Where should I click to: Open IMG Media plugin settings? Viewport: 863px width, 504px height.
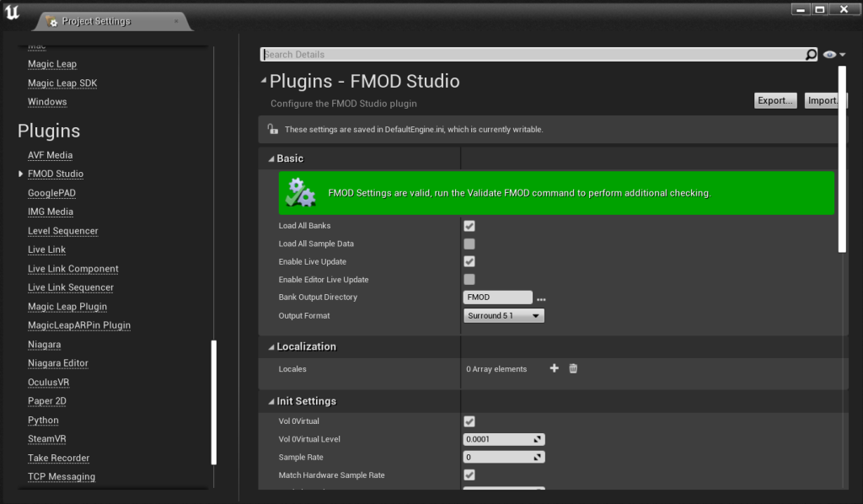click(x=50, y=212)
